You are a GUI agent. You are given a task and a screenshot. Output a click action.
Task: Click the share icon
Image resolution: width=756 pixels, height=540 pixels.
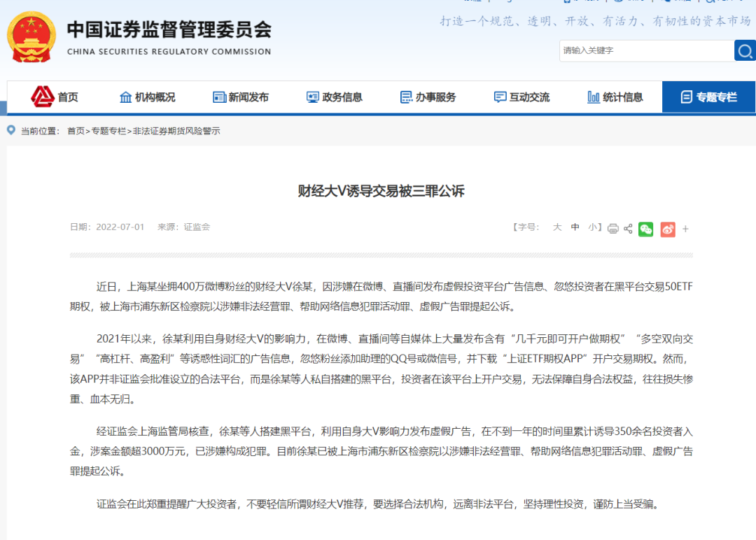click(628, 229)
